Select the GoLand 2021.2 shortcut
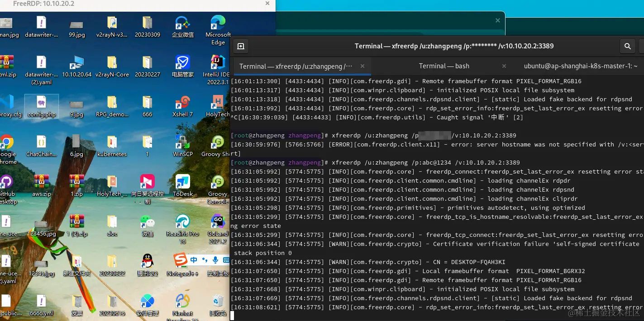 (218, 229)
